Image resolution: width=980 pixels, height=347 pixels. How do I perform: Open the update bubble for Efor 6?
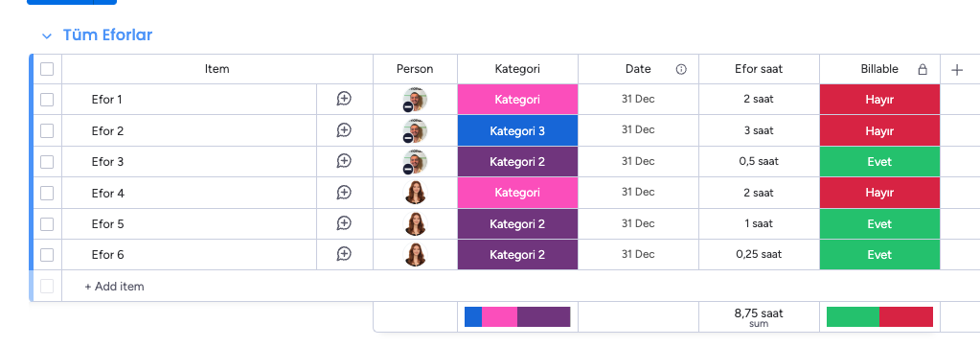pos(344,254)
